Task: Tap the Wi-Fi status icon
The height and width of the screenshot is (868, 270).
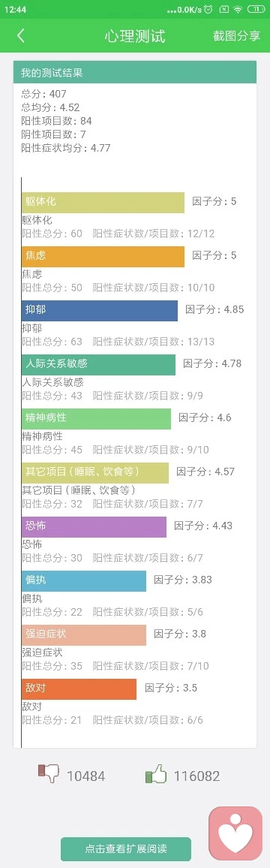Action: (238, 10)
